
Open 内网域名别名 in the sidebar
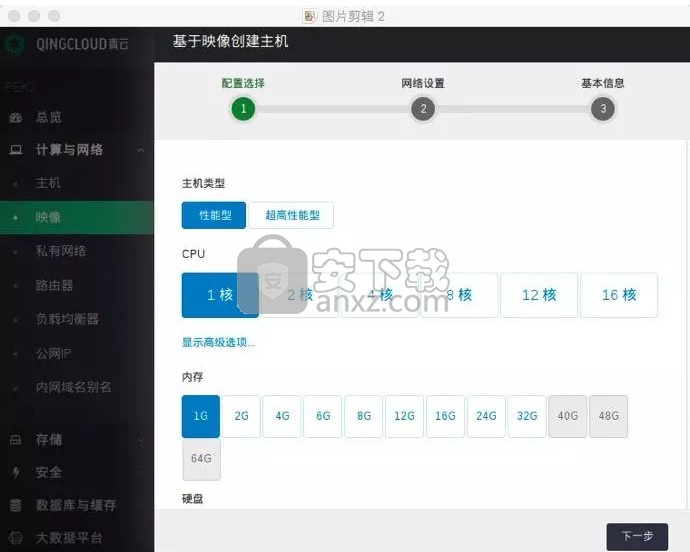[73, 387]
